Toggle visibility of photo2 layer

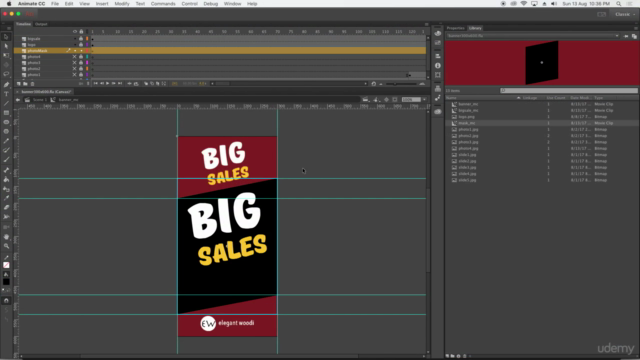pyautogui.click(x=74, y=69)
